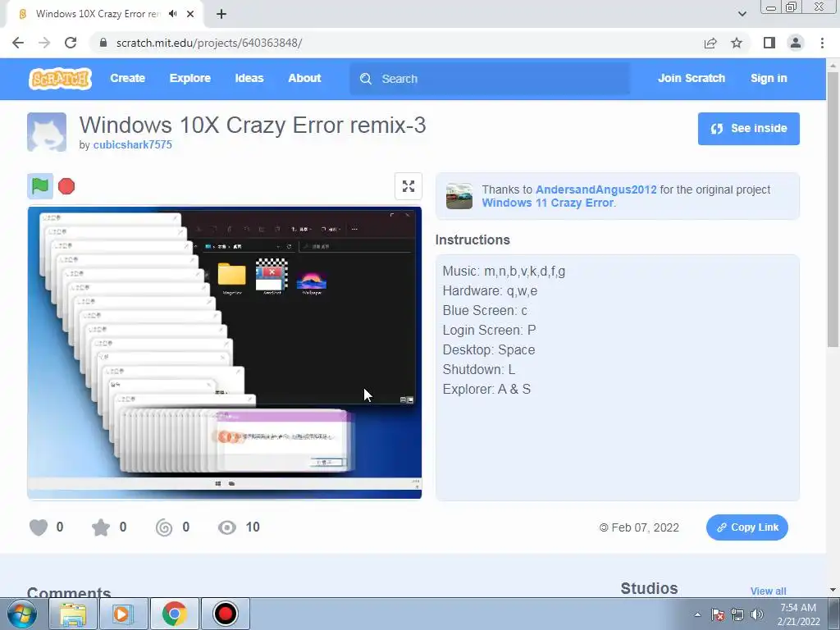The width and height of the screenshot is (840, 630).
Task: Click the 'Music: m,n,b,v,k,d,f,g' line
Action: pos(504,272)
